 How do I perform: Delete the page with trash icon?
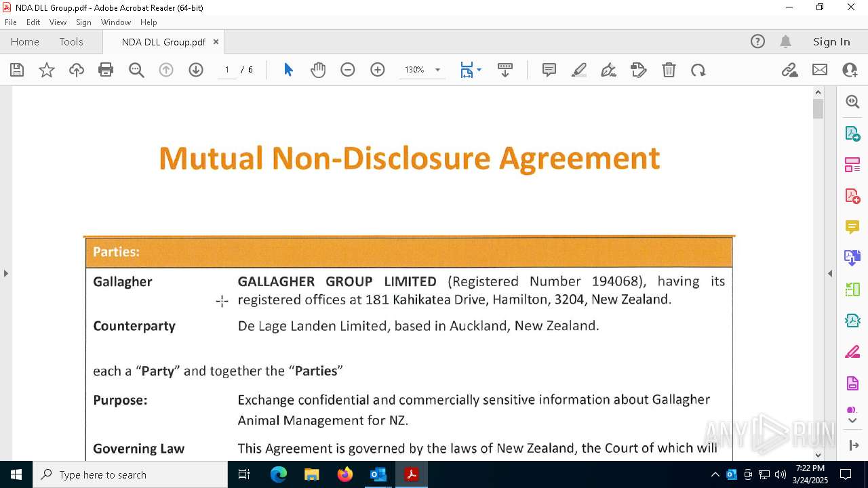coord(669,70)
